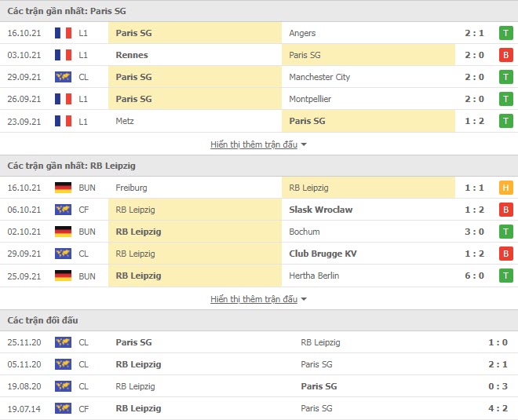Screen dimensions: 518x420
Task: Click the red B badge on Club Brugge KV match
Action: 505,254
